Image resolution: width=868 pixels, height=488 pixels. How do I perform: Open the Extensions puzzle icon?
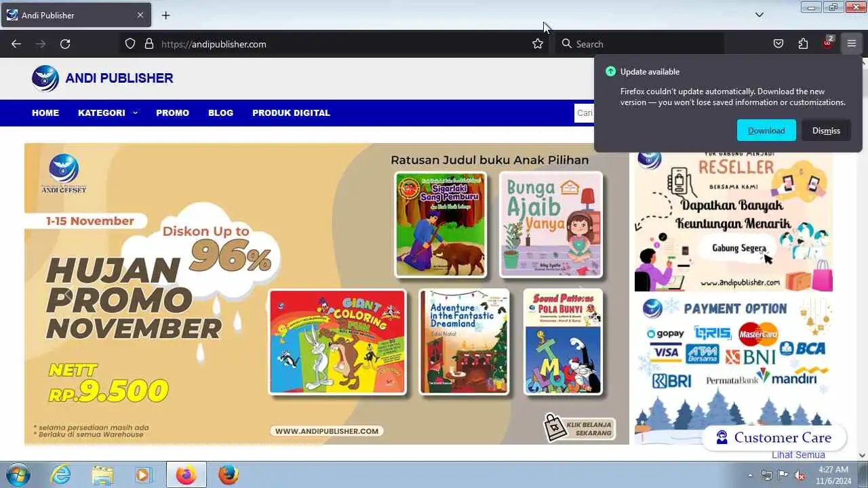[x=803, y=44]
